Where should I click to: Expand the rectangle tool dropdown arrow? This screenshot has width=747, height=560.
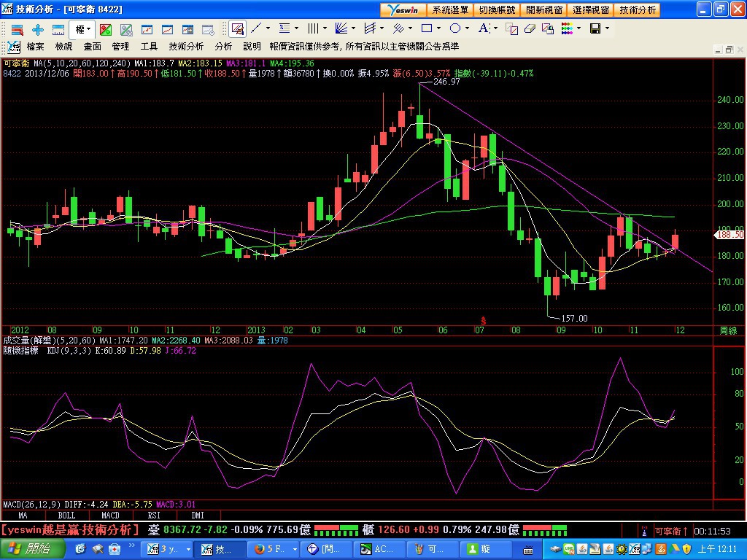(438, 28)
